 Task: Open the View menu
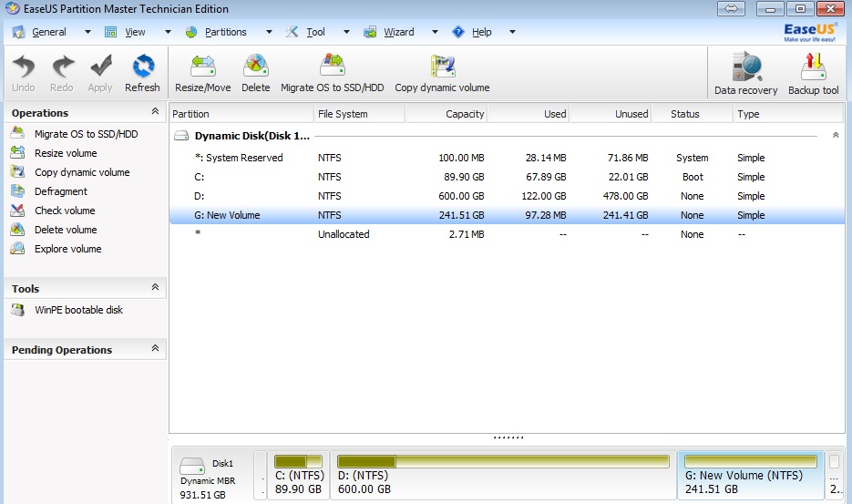[x=135, y=32]
